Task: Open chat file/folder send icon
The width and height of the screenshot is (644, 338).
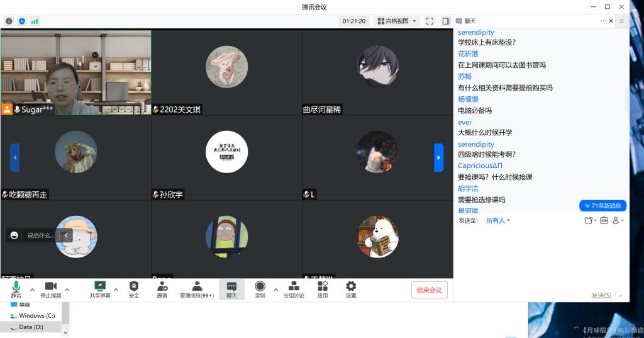Action: [x=590, y=220]
